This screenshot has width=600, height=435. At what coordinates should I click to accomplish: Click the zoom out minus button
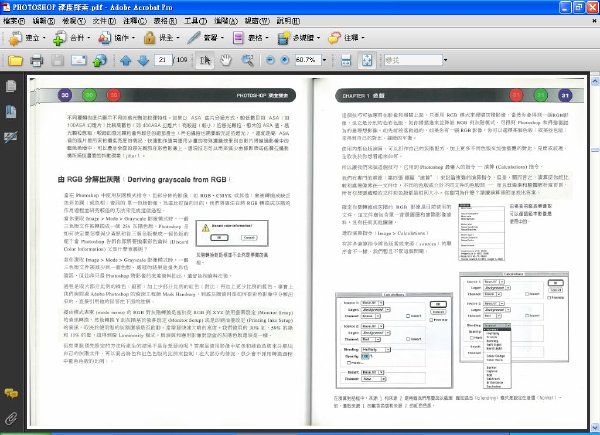pos(270,60)
